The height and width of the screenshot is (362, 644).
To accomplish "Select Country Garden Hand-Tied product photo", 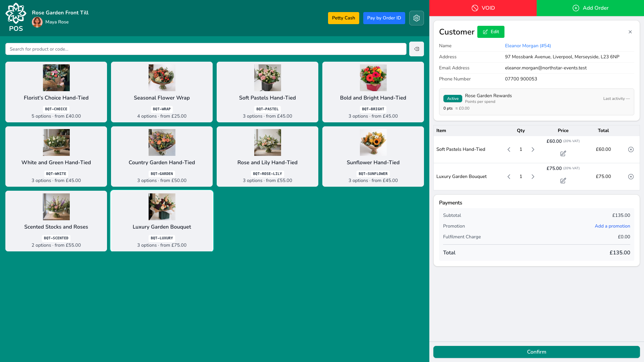I will (162, 142).
